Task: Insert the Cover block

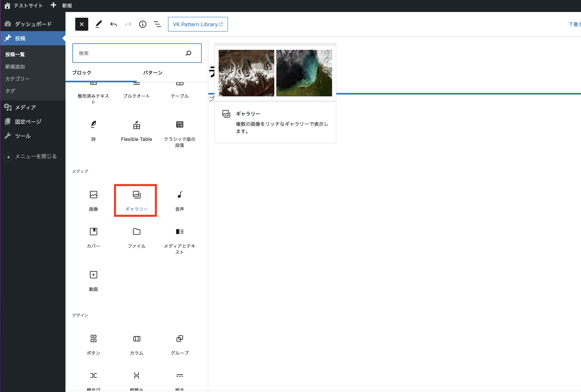Action: pyautogui.click(x=93, y=237)
